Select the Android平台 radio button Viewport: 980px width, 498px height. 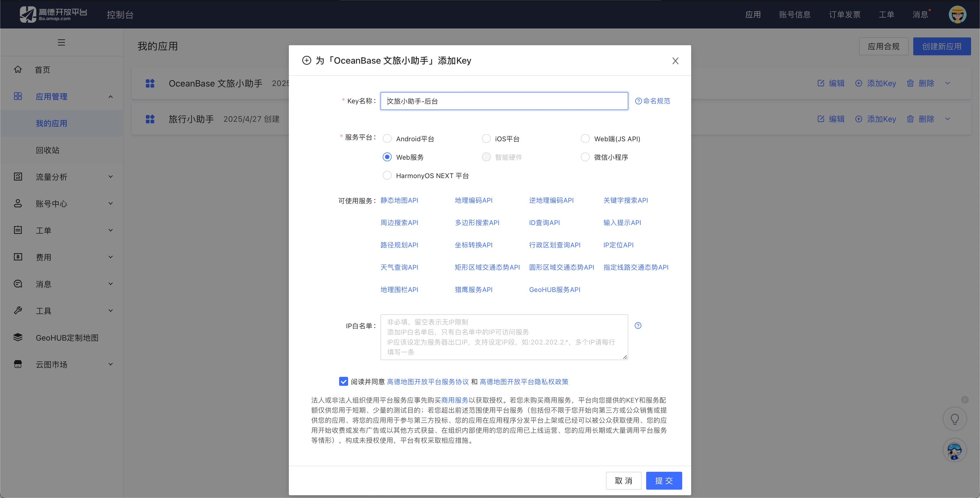387,138
